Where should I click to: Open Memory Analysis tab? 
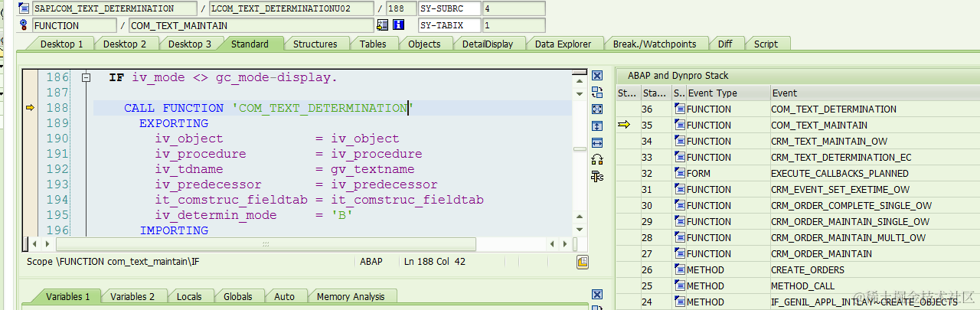351,297
